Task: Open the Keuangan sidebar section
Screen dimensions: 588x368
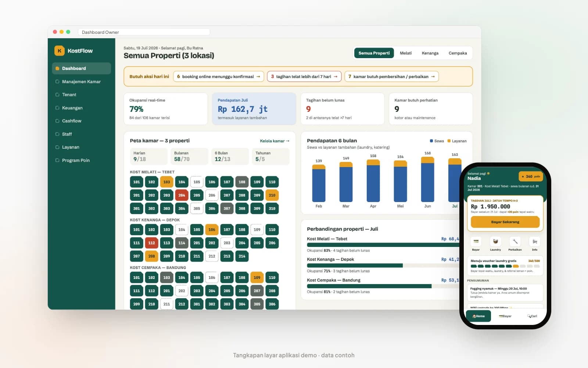Action: [81, 108]
